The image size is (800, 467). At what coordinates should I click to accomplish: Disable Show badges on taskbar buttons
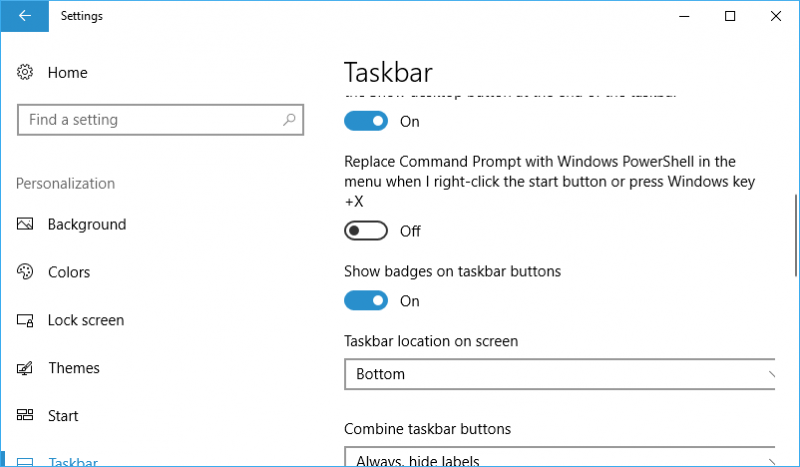point(366,301)
